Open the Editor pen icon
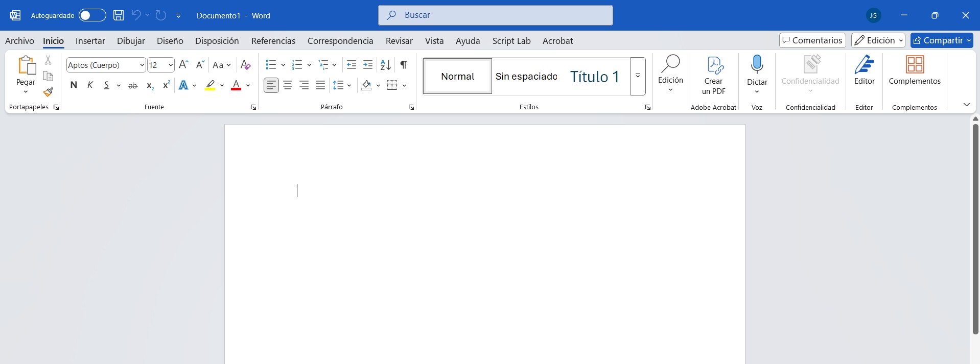The width and height of the screenshot is (980, 364). 864,65
